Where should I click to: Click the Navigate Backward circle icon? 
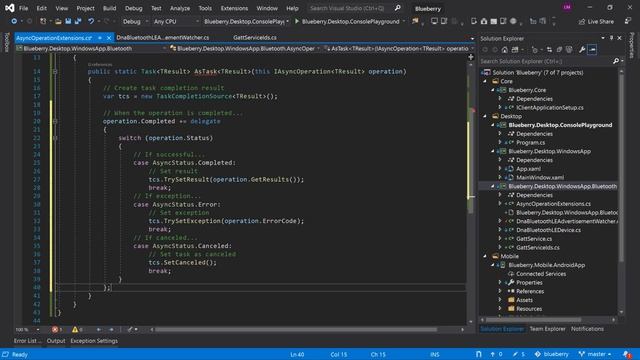14,21
